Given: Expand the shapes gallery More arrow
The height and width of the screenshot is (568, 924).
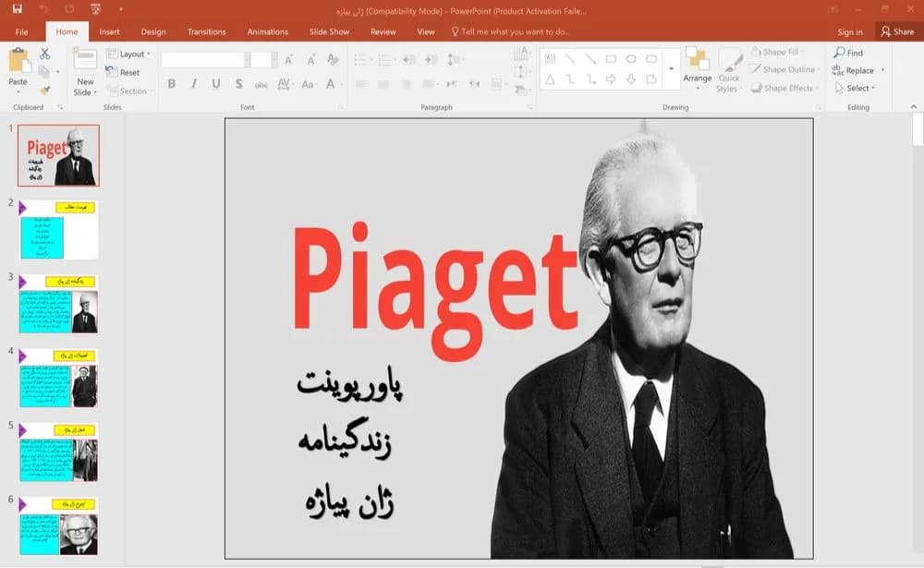Looking at the screenshot, I should pos(671,69).
